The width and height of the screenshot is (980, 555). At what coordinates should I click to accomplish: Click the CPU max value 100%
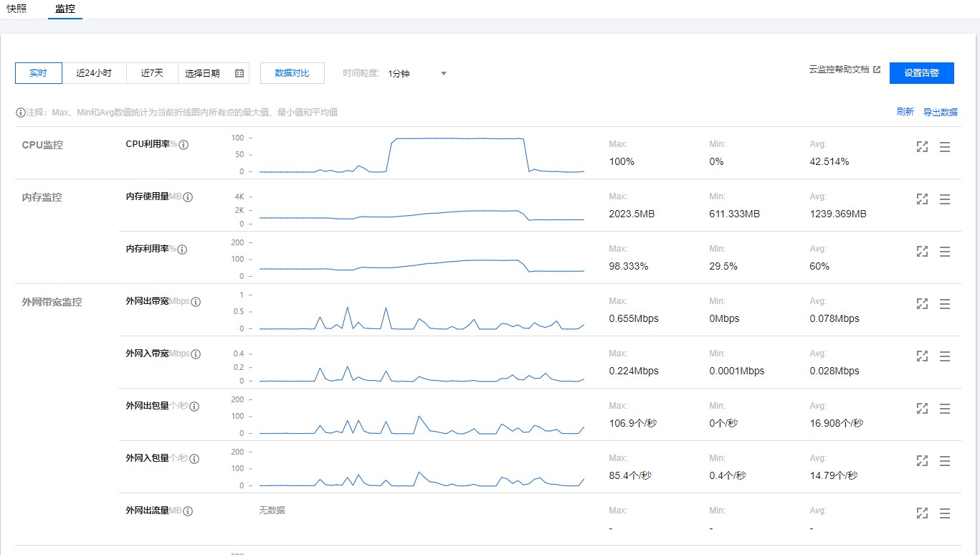point(622,161)
